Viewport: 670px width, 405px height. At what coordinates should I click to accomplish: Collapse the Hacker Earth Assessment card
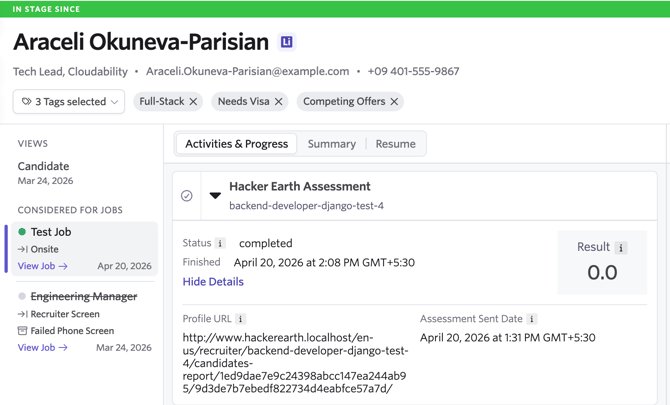tap(215, 196)
